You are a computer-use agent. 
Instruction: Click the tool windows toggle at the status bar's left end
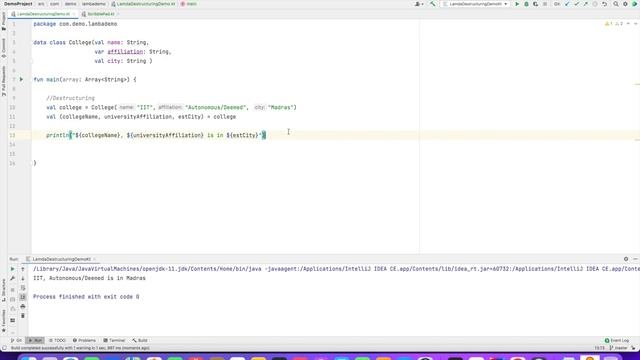pyautogui.click(x=4, y=348)
